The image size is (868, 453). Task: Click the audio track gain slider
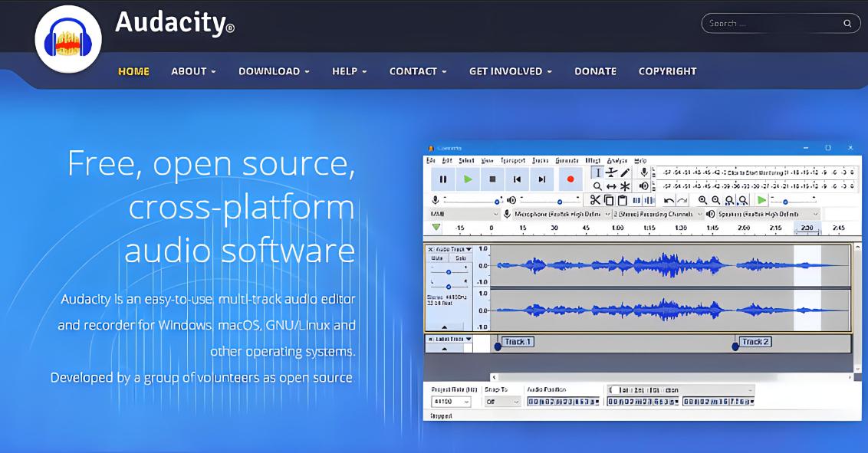(x=449, y=271)
